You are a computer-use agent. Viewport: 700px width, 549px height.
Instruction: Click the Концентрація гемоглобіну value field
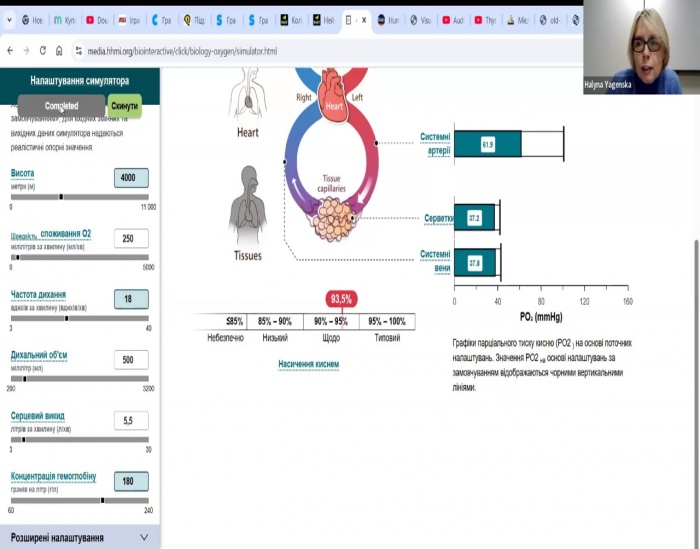(131, 481)
